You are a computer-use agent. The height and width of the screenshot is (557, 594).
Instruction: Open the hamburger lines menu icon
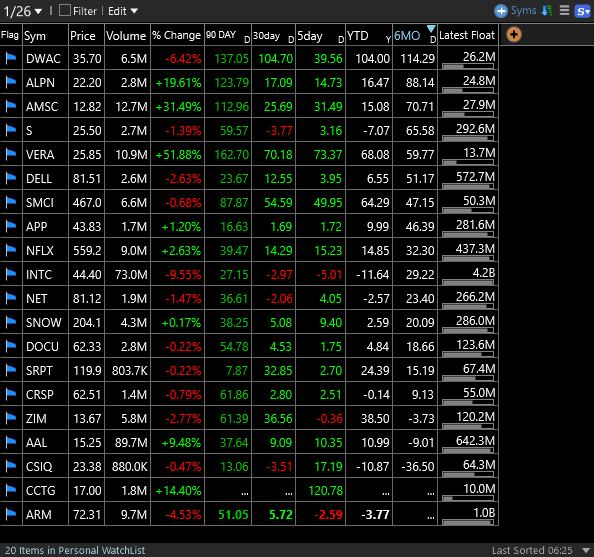[x=564, y=10]
